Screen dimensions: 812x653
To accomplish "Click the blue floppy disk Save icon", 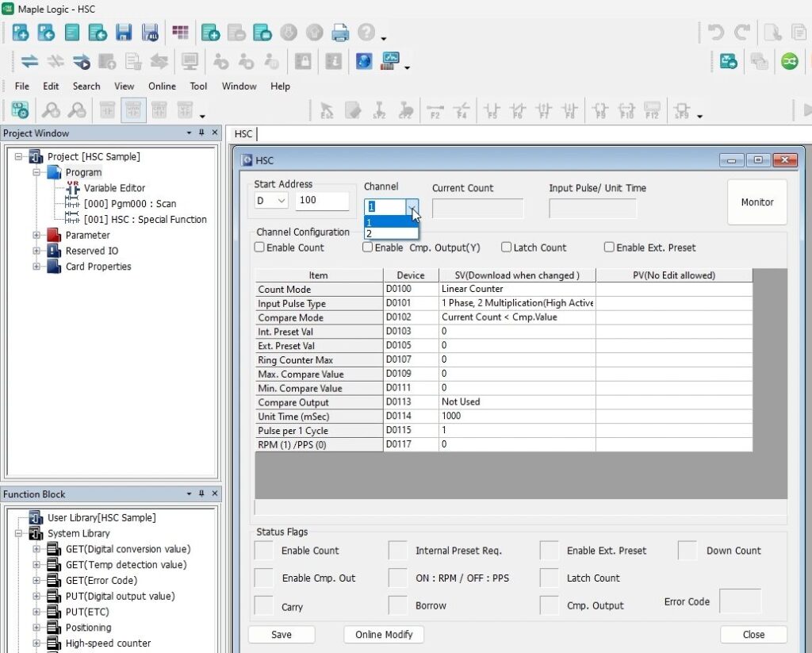I will [x=124, y=33].
